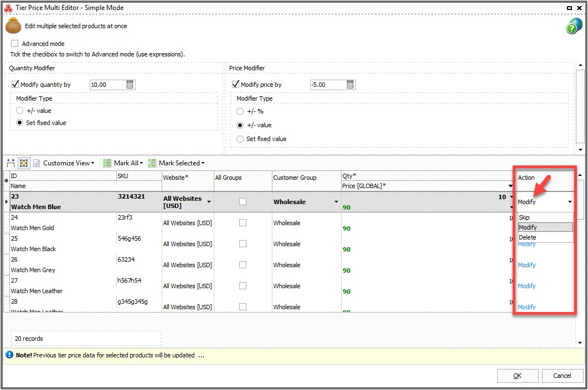This screenshot has height=390, width=588.
Task: Click the modifier panel vertical scrollbar
Action: coord(580,107)
